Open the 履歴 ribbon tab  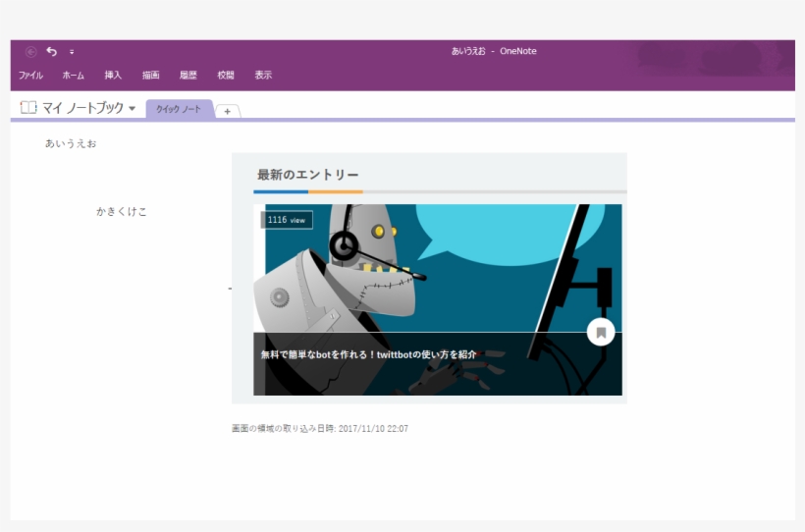188,75
